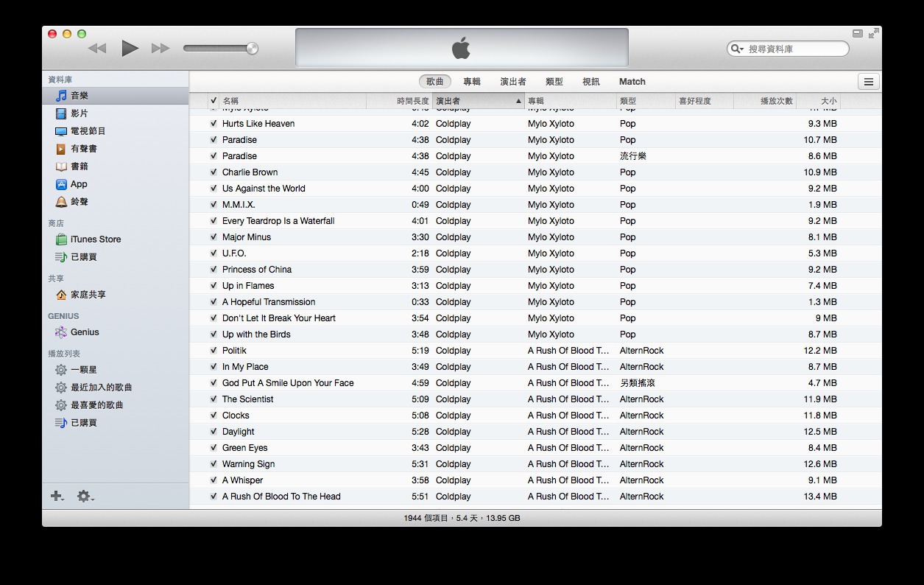Click the previous track rewind button
This screenshot has width=924, height=585.
[x=97, y=49]
